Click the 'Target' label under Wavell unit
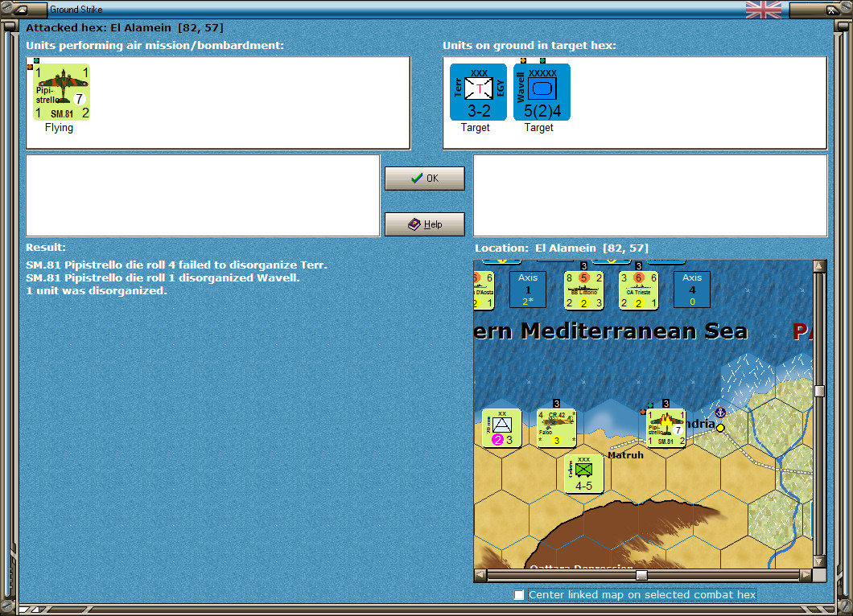This screenshot has height=616, width=853. point(539,127)
